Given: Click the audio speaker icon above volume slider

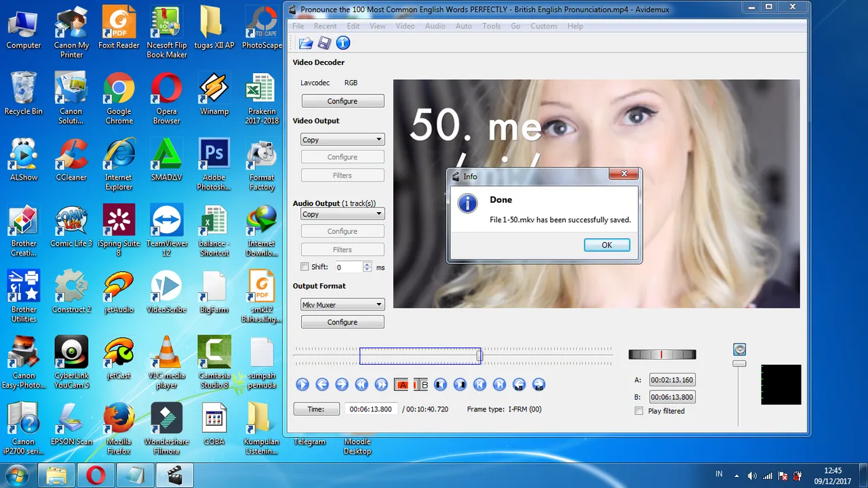Looking at the screenshot, I should (x=739, y=350).
